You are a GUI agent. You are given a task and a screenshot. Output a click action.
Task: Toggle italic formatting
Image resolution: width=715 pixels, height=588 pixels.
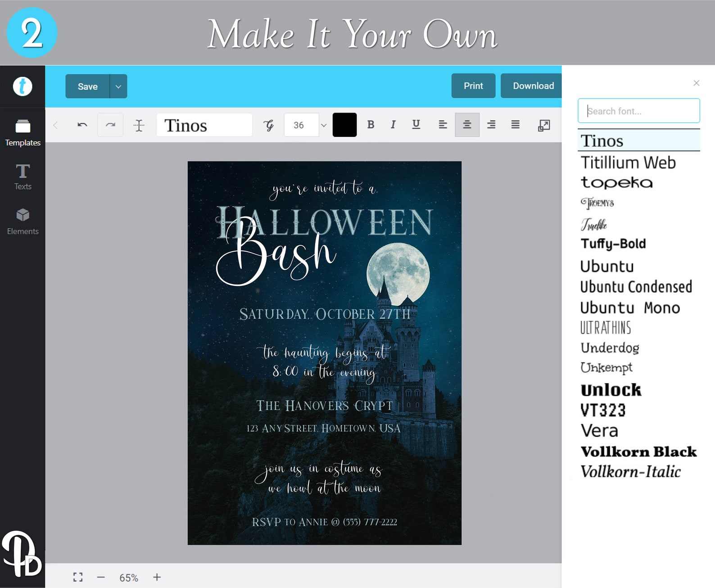pos(393,125)
